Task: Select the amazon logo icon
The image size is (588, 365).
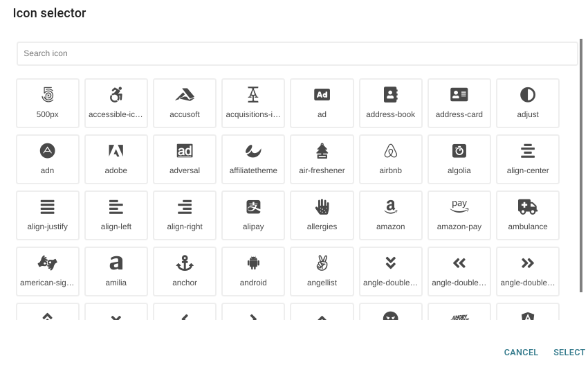Action: 390,215
